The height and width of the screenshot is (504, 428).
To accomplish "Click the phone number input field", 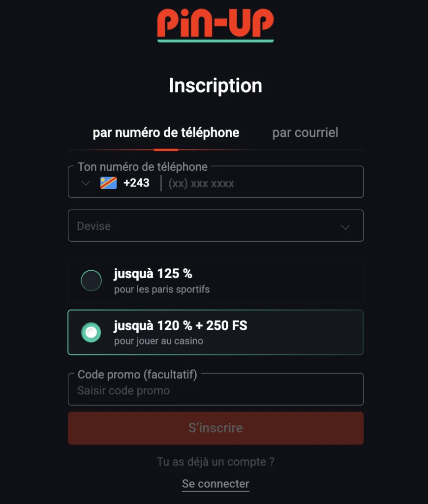I will (246, 183).
